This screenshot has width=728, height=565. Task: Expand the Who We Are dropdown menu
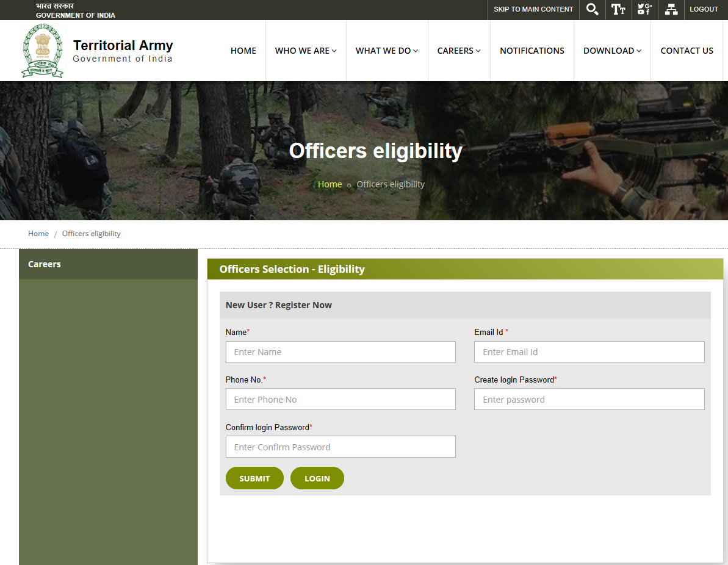[306, 51]
